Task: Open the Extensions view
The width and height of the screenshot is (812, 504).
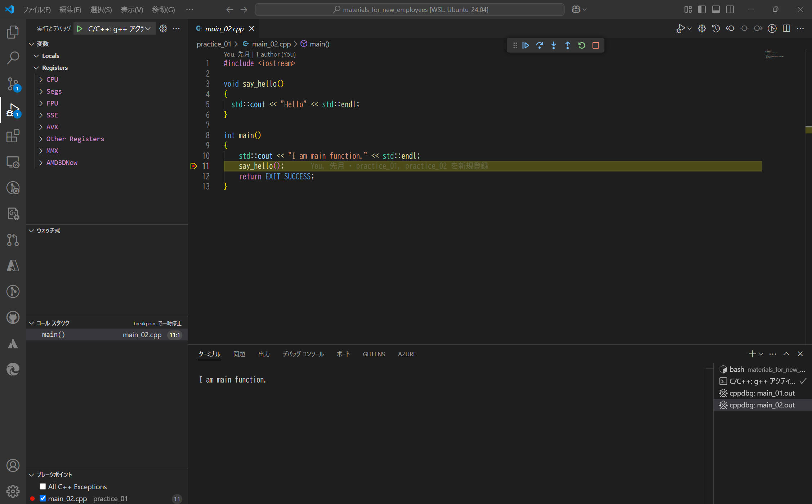Action: coord(13,136)
